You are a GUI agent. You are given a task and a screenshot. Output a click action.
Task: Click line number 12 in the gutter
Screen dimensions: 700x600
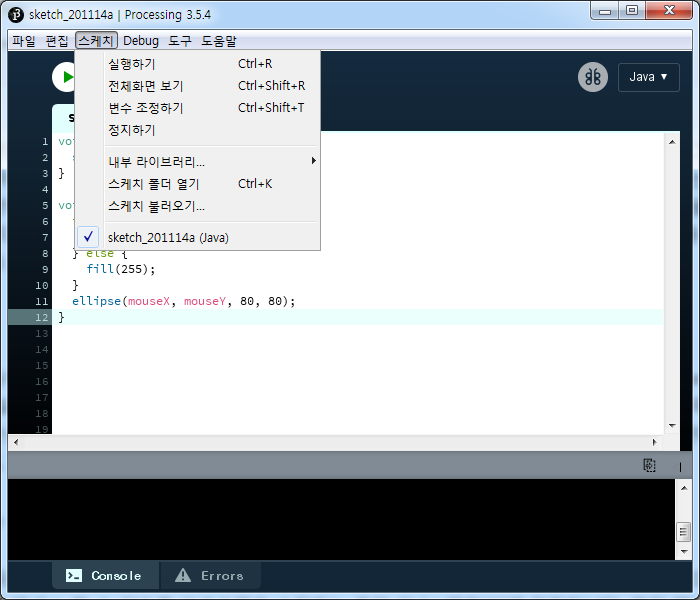(42, 317)
